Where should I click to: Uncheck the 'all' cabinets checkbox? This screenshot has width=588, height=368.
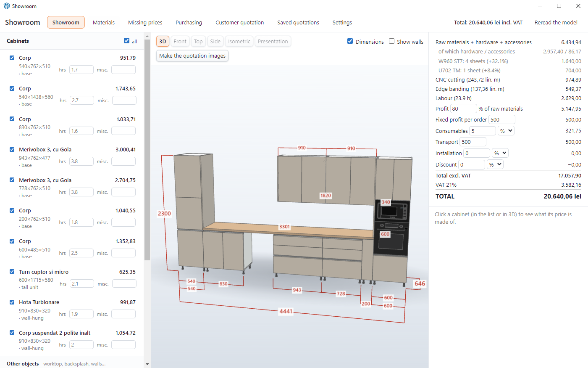tap(126, 41)
